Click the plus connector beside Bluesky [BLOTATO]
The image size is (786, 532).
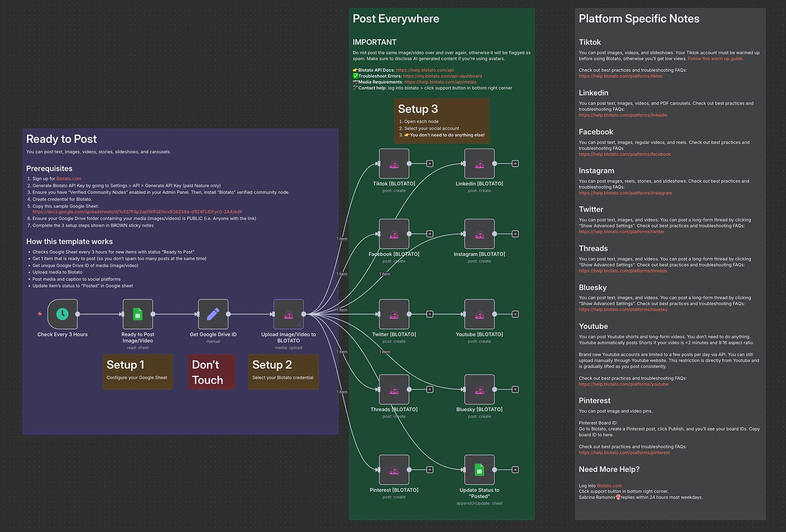515,389
